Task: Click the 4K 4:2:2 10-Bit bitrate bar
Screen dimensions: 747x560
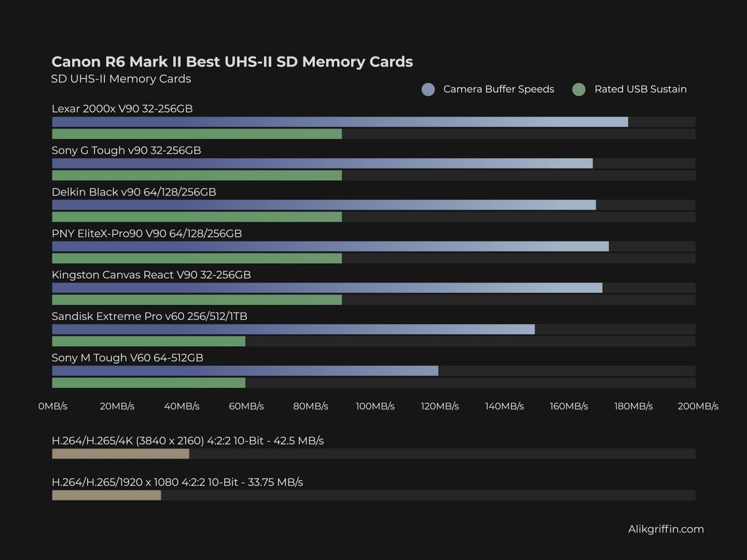Action: [x=120, y=454]
